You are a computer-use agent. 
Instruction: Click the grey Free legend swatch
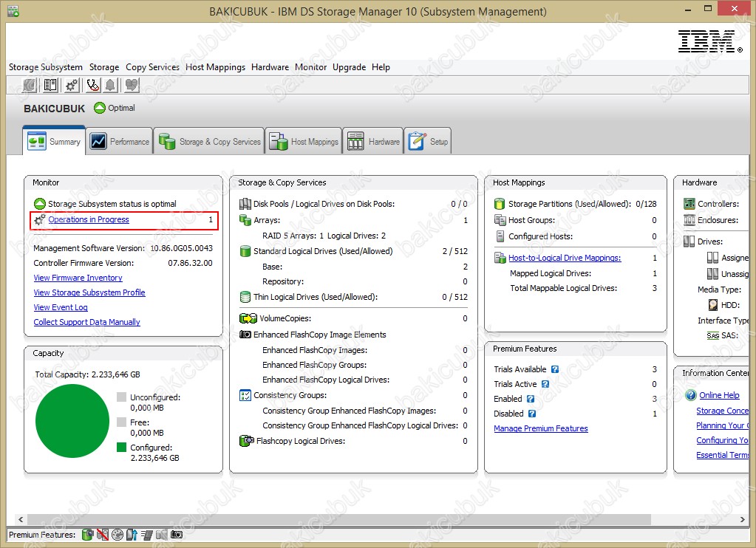(121, 422)
